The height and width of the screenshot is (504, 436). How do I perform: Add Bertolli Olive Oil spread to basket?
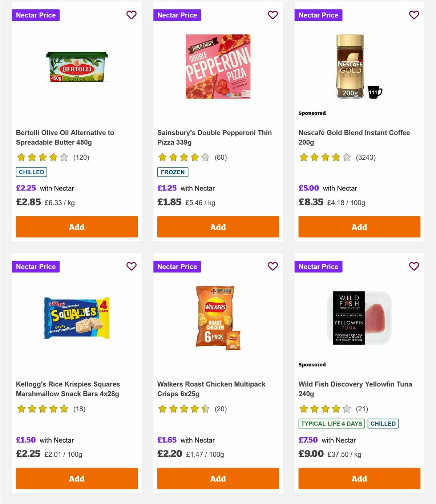pos(77,227)
